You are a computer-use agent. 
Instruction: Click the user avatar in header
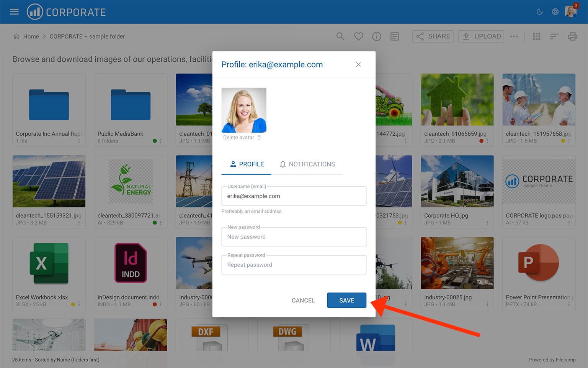tap(570, 12)
